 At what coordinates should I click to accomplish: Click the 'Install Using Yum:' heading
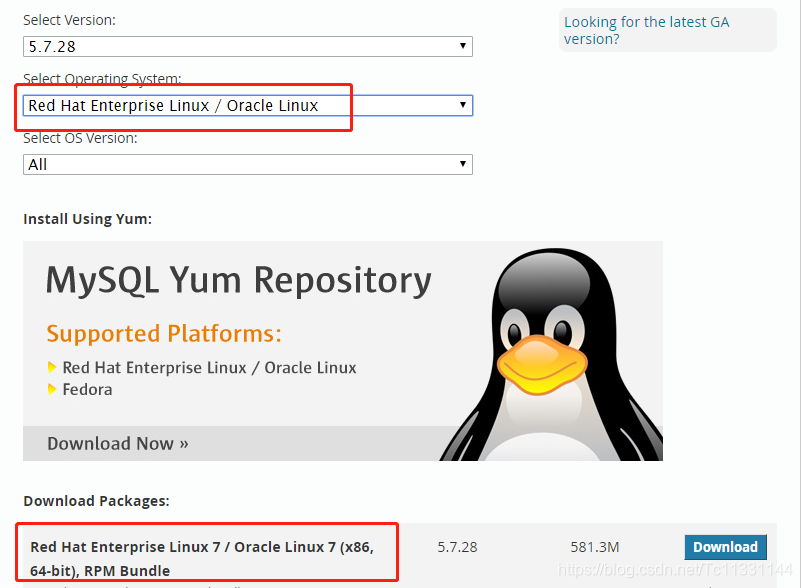pos(87,219)
